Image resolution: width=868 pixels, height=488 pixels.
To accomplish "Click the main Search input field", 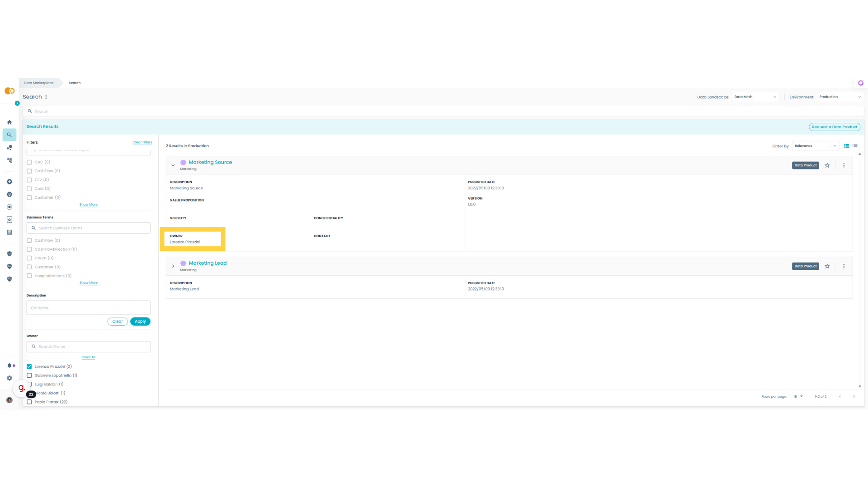I will pyautogui.click(x=443, y=111).
